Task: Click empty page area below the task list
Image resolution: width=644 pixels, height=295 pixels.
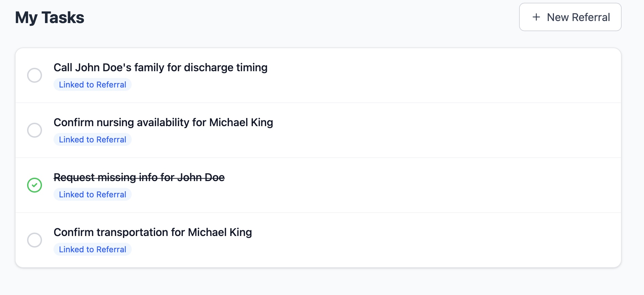Action: pyautogui.click(x=318, y=281)
